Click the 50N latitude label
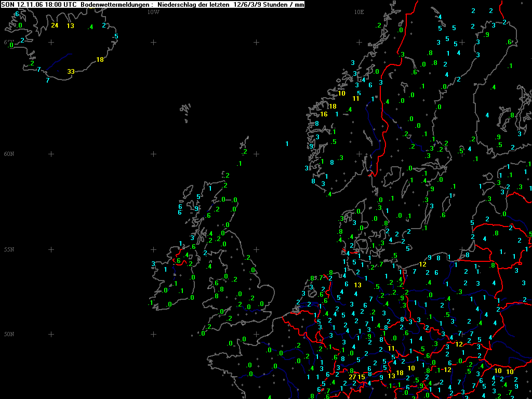Viewport: 532px width, 399px height. pyautogui.click(x=9, y=334)
